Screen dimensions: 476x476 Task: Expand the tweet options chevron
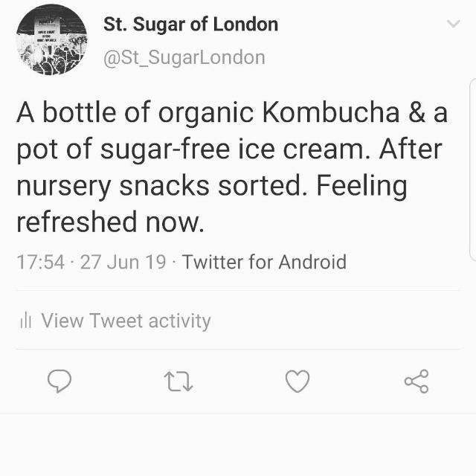tap(453, 24)
